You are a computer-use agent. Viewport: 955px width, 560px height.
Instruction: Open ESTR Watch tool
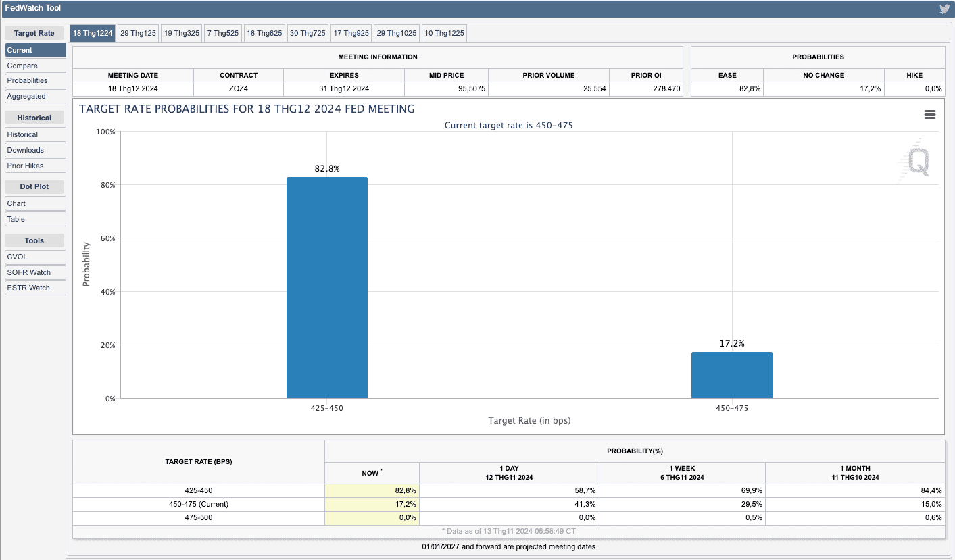pyautogui.click(x=35, y=288)
